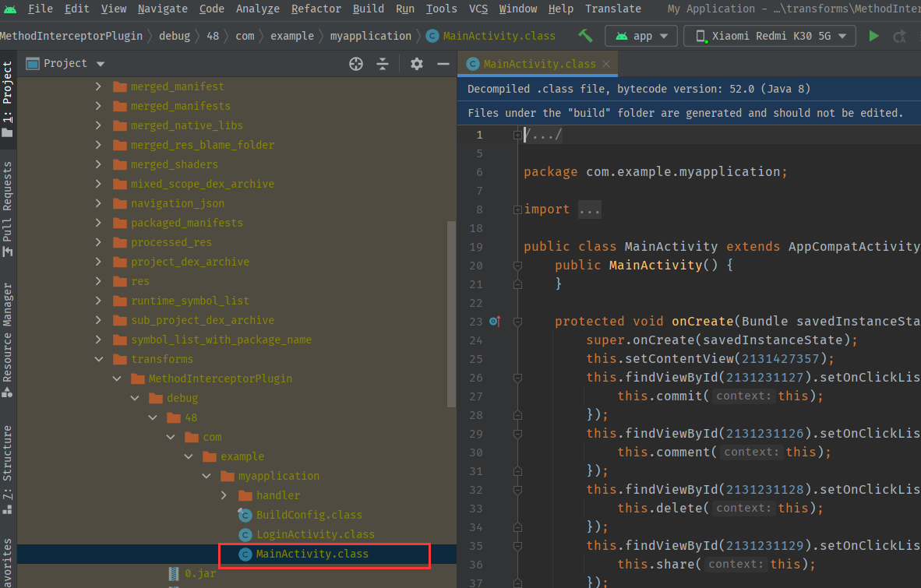Screen dimensions: 921x588
Task: Select the 48 folder in tree
Action: (x=191, y=417)
